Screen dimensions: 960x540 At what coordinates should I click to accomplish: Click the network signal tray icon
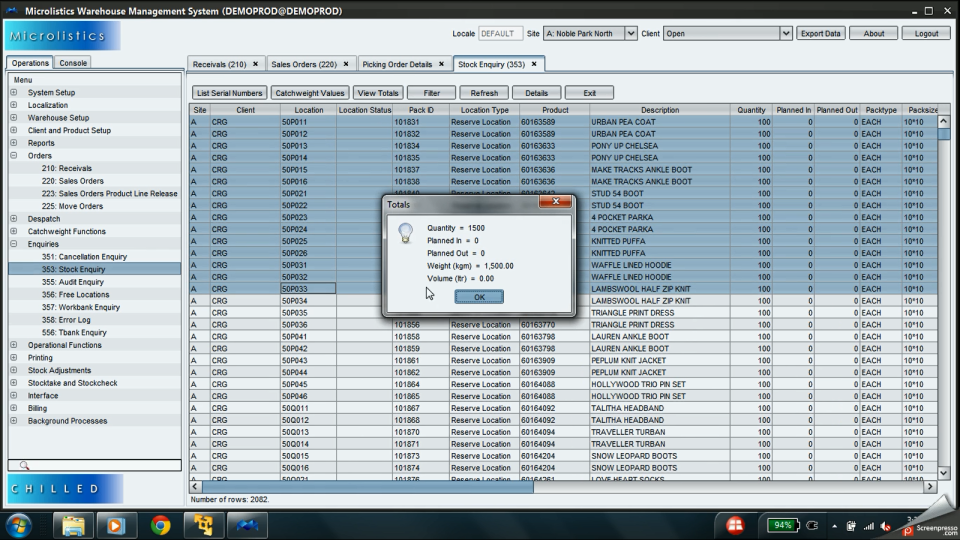[x=868, y=526]
